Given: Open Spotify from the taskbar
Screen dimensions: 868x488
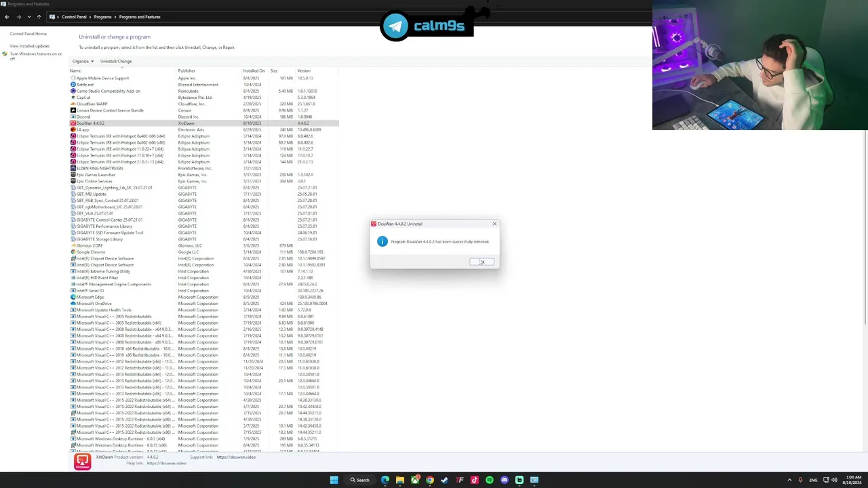Looking at the screenshot, I should [x=490, y=480].
